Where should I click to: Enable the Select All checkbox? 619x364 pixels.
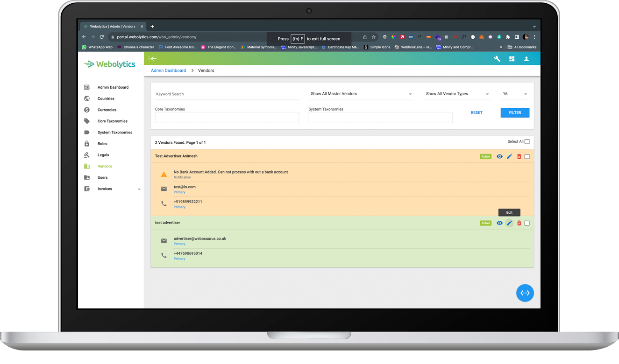[527, 141]
